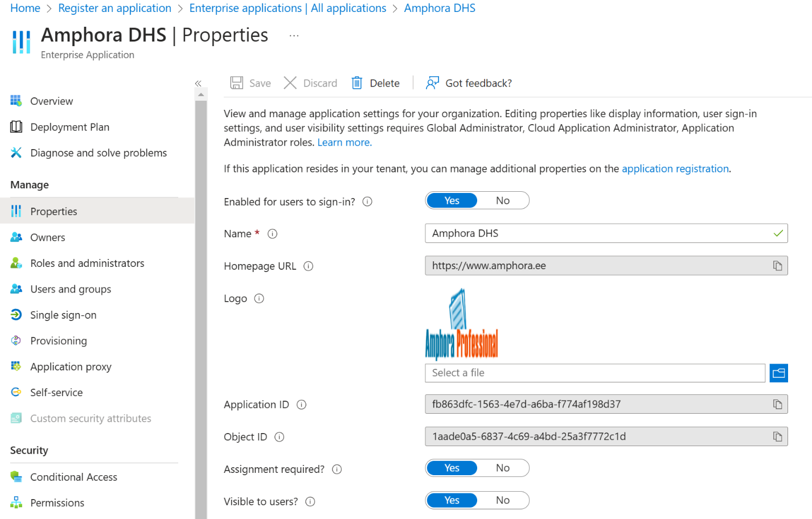Click the Permissions hierarchy icon

point(16,502)
